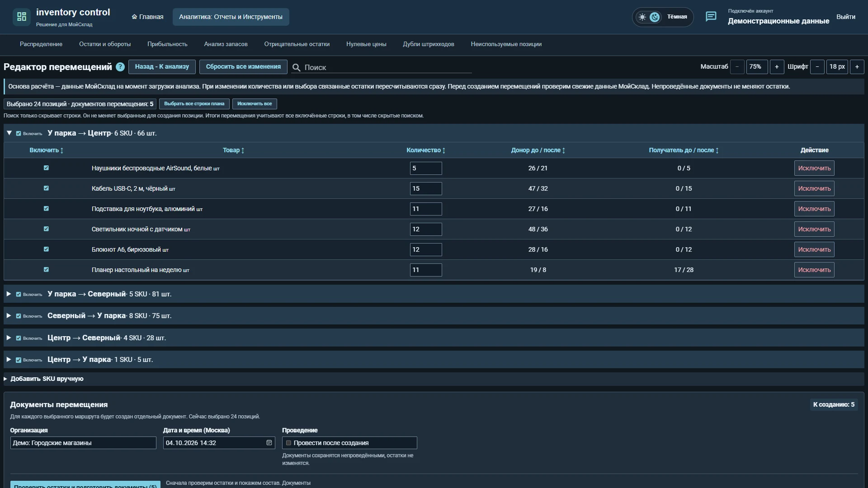Collapse the У парка → Центр group
The width and height of the screenshot is (868, 488).
coord(9,133)
